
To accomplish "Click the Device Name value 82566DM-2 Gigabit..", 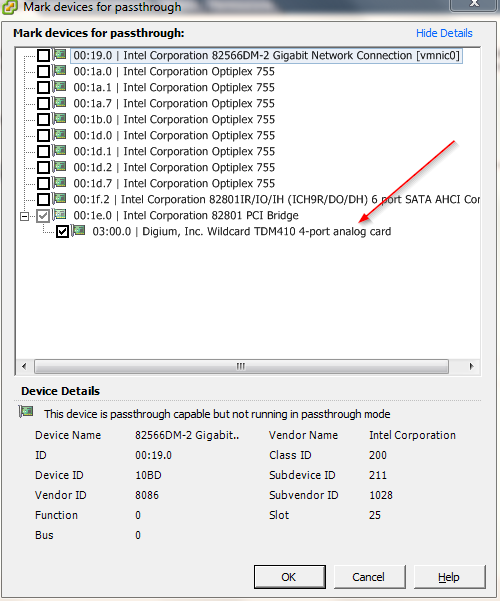I will [187, 435].
